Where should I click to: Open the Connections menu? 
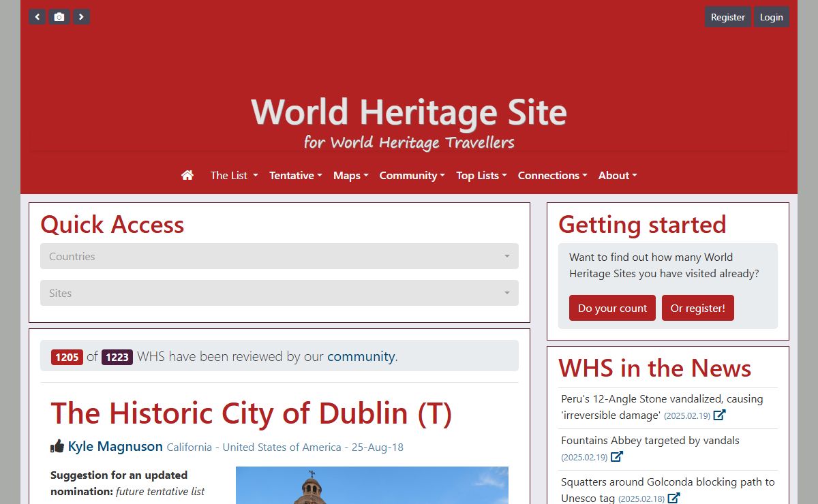tap(553, 175)
